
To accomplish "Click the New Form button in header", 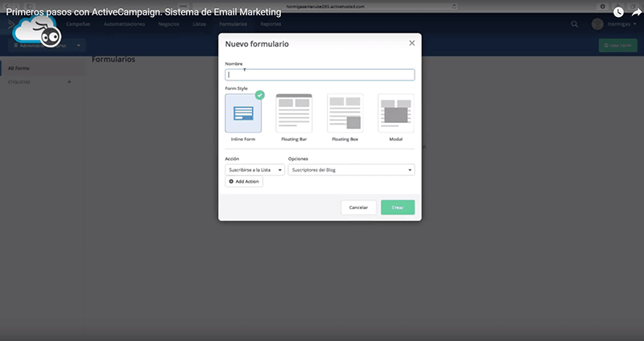I will pos(617,46).
